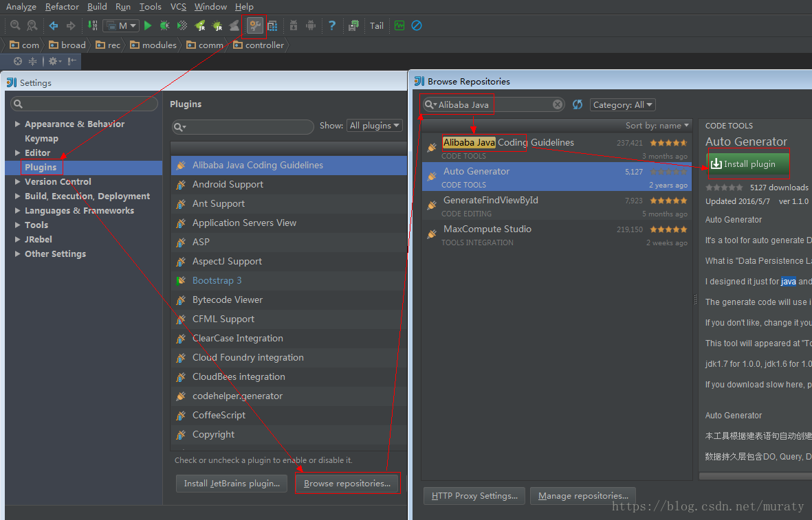Open the Window menu

210,7
